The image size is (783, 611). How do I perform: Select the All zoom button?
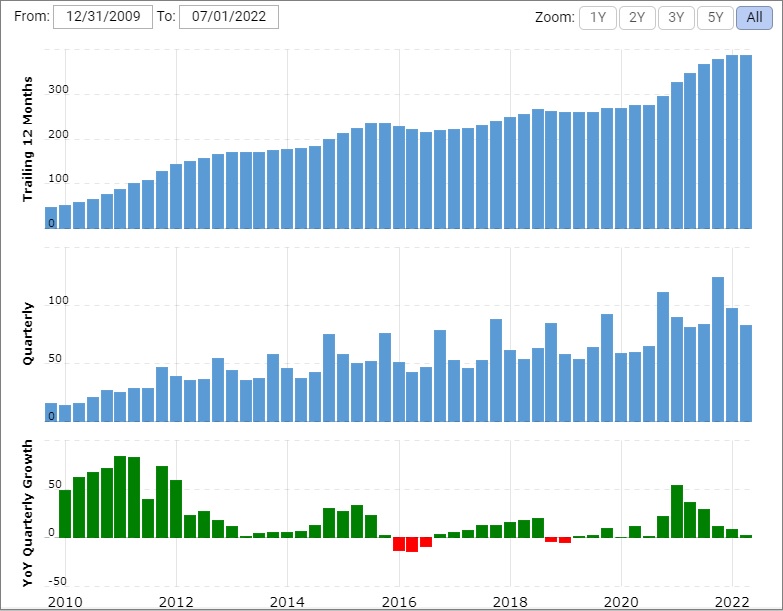pyautogui.click(x=754, y=18)
